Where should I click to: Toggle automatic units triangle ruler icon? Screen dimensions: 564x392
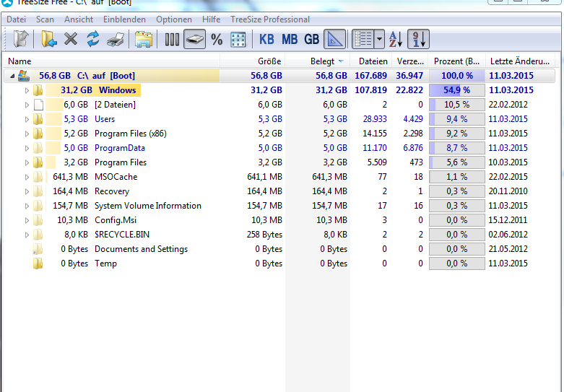pos(335,39)
